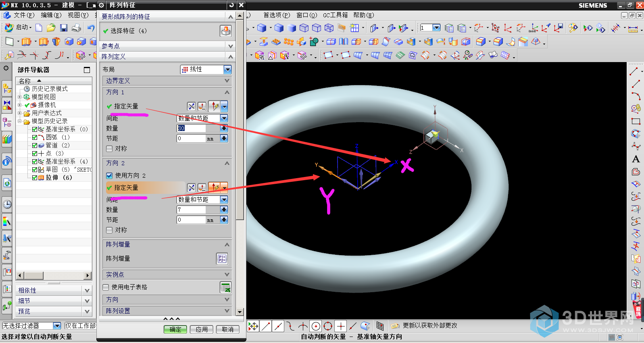Maximize Part Navigator panel square icon
The image size is (644, 343).
87,70
